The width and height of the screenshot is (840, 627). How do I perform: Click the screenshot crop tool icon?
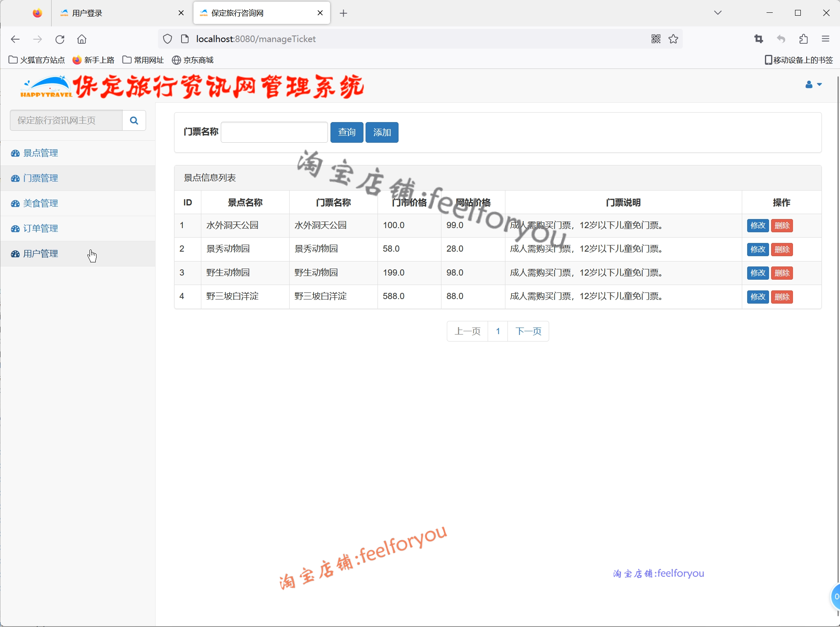758,39
